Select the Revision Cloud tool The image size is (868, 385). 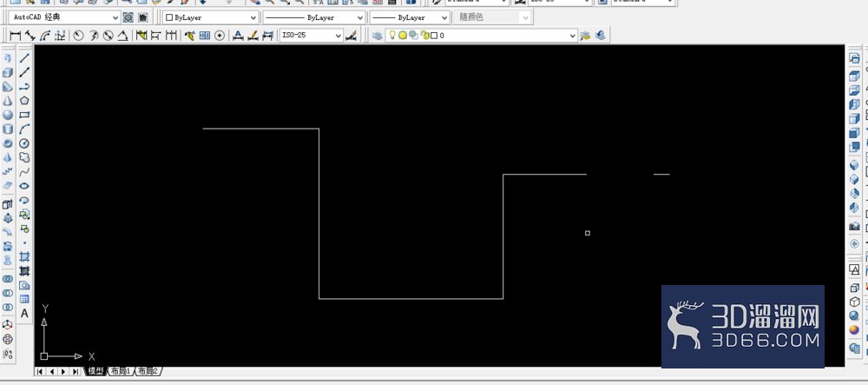pos(24,157)
